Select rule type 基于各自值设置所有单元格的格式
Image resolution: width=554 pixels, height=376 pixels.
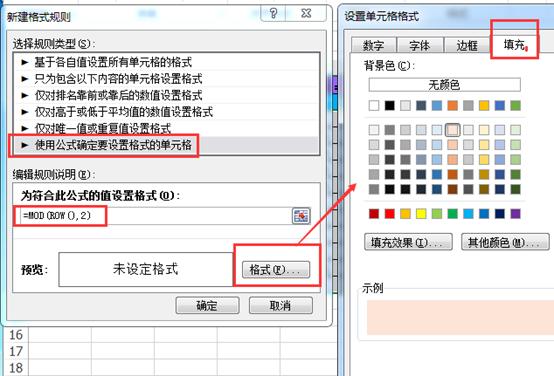(x=166, y=63)
